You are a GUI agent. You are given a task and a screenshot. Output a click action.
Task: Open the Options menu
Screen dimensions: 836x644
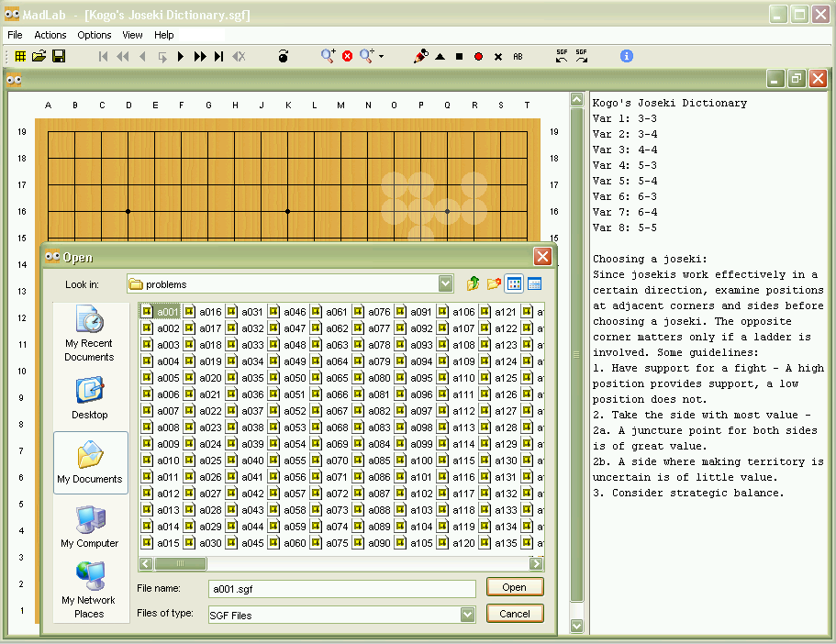pyautogui.click(x=94, y=35)
